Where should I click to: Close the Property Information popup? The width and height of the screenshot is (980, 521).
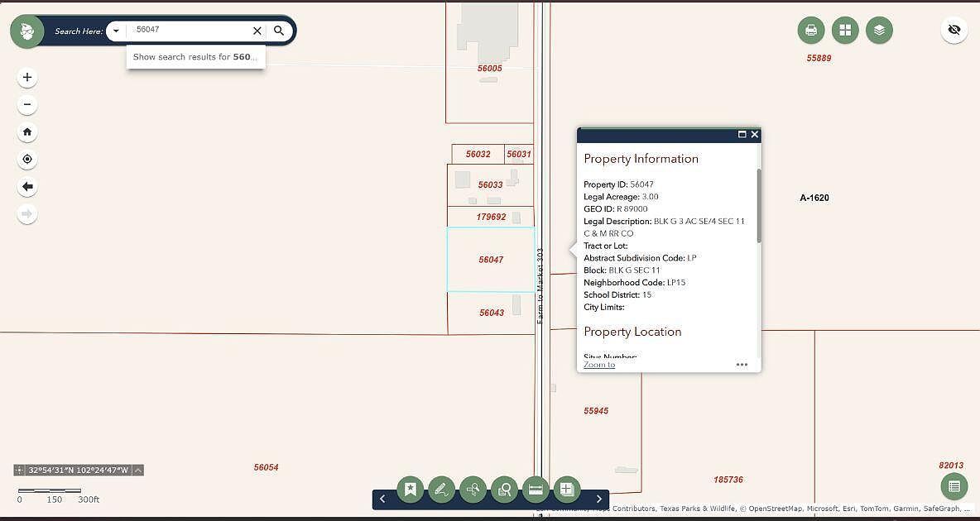[x=754, y=134]
